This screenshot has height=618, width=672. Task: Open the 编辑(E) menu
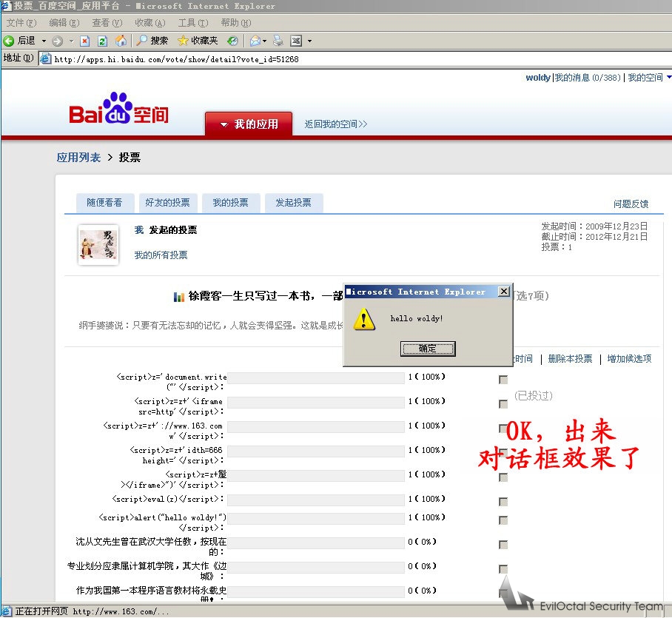[x=64, y=23]
